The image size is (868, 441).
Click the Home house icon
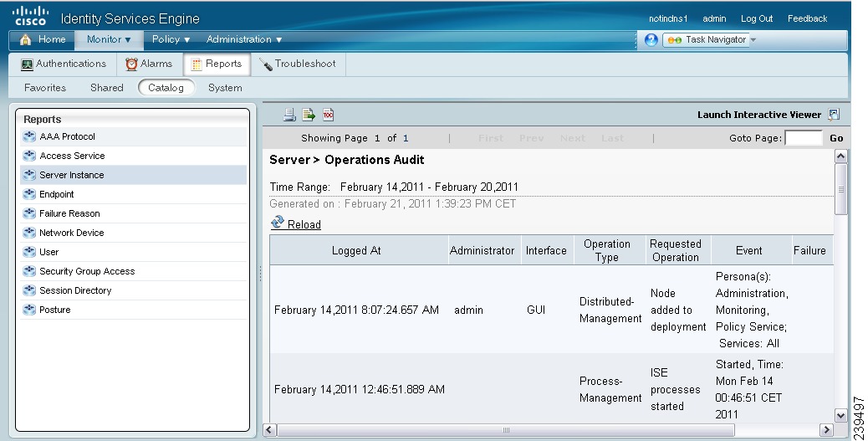pyautogui.click(x=25, y=39)
